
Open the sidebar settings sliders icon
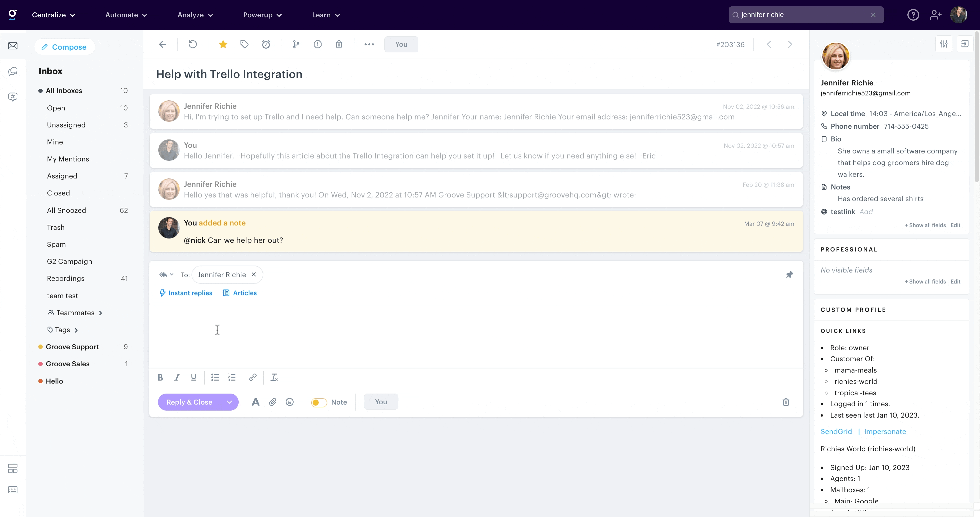point(944,44)
